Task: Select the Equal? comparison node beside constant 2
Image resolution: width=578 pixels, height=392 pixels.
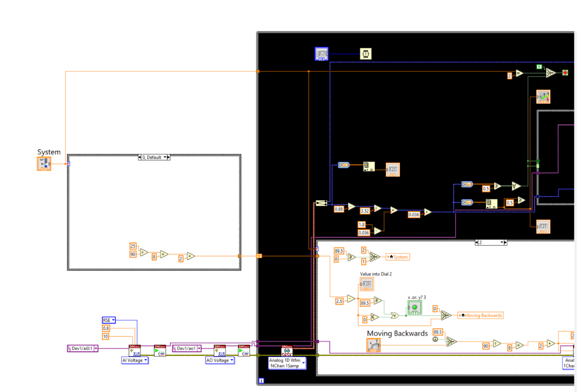Action: tap(519, 73)
